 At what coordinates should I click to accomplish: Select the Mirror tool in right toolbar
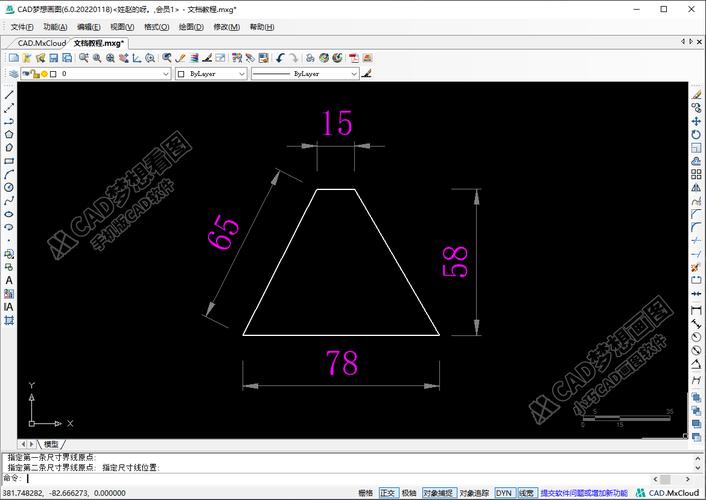pos(696,187)
